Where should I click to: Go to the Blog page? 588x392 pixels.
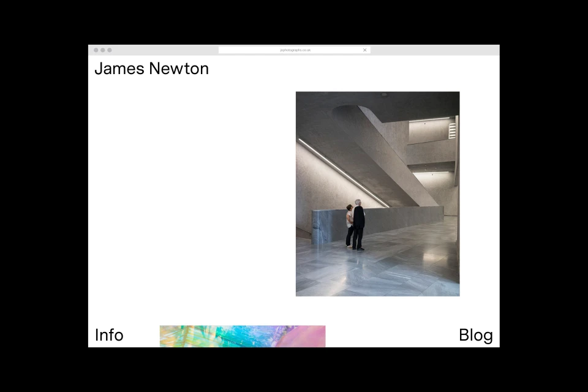(x=475, y=335)
